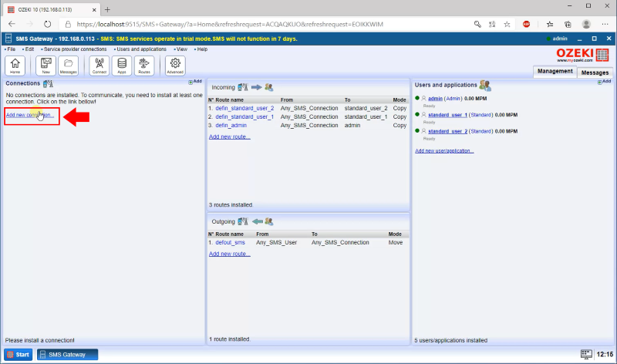
Task: Open the Messages folder toolbar icon
Action: (x=68, y=66)
